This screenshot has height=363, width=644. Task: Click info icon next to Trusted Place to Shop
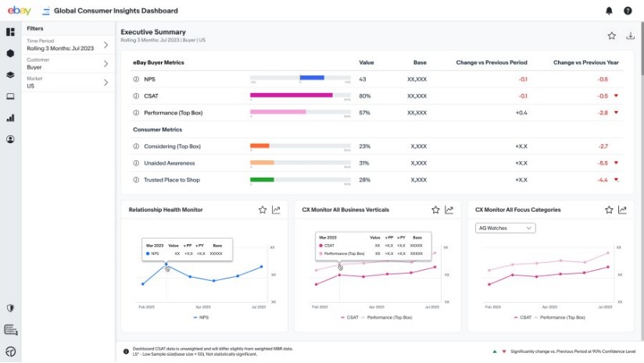click(136, 180)
